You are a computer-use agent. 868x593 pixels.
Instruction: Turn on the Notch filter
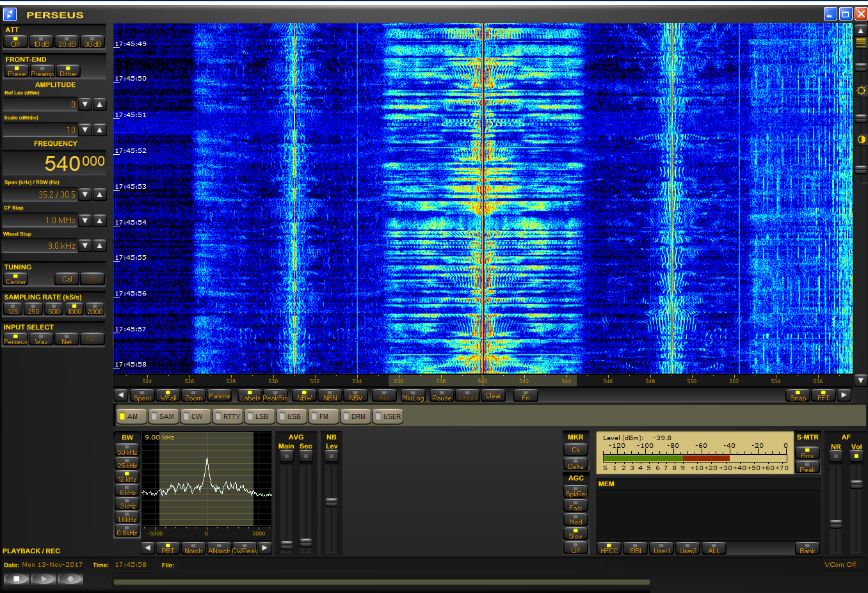coord(193,548)
